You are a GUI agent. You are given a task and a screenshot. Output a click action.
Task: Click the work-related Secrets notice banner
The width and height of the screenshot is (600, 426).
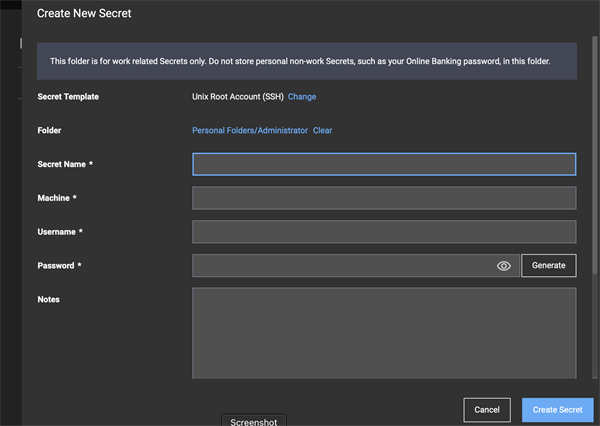click(x=307, y=61)
